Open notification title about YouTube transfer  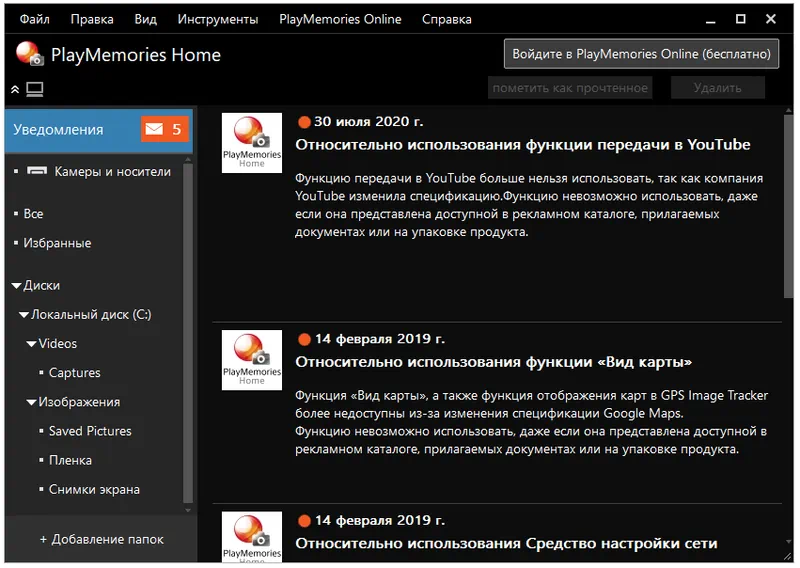522,145
